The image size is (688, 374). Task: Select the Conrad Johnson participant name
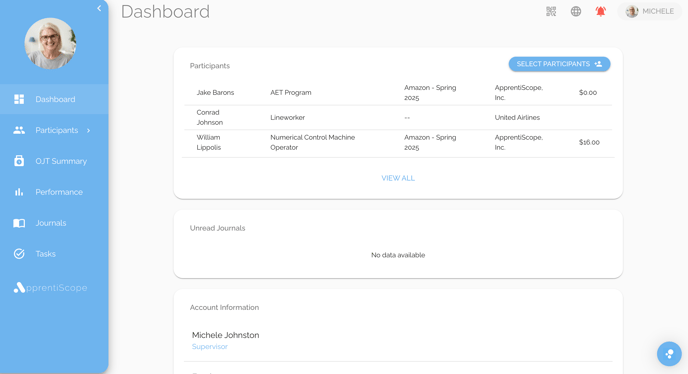(210, 117)
